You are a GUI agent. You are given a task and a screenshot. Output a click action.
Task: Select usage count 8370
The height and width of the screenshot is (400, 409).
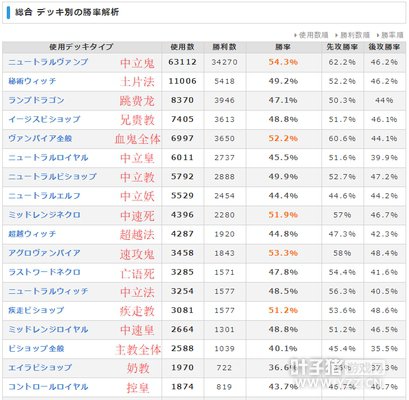[x=182, y=100]
